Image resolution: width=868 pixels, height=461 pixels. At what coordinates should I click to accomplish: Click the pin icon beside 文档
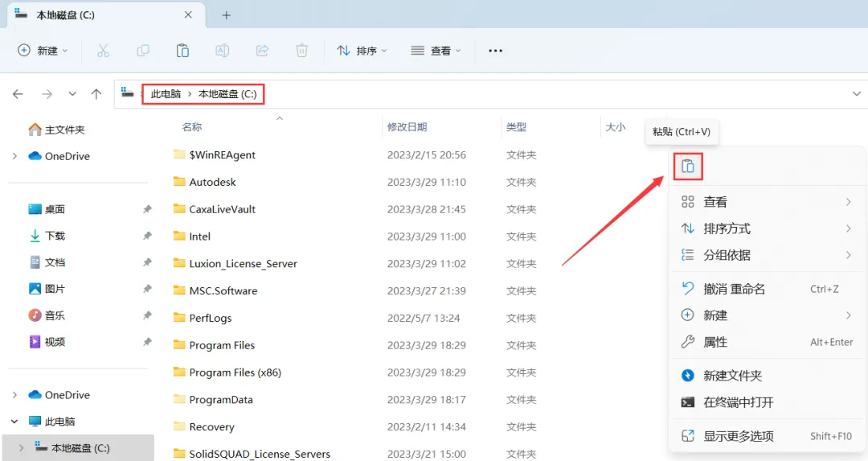coord(147,262)
